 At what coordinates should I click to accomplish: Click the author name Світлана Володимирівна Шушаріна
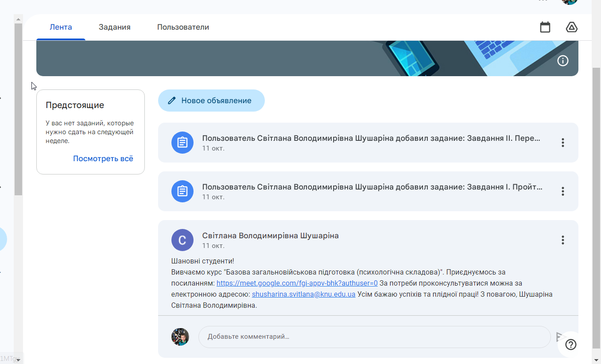[271, 236]
